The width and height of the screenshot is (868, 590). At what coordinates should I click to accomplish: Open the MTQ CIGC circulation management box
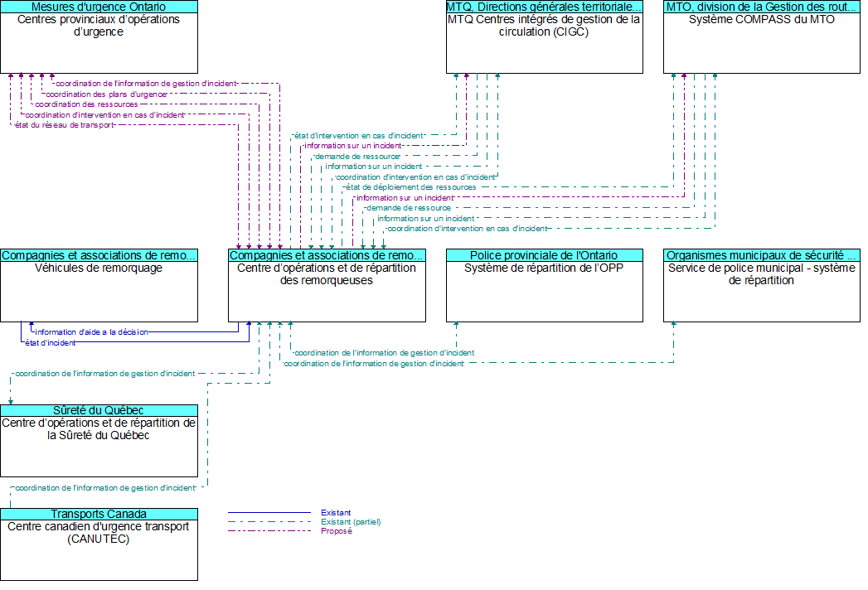[544, 43]
